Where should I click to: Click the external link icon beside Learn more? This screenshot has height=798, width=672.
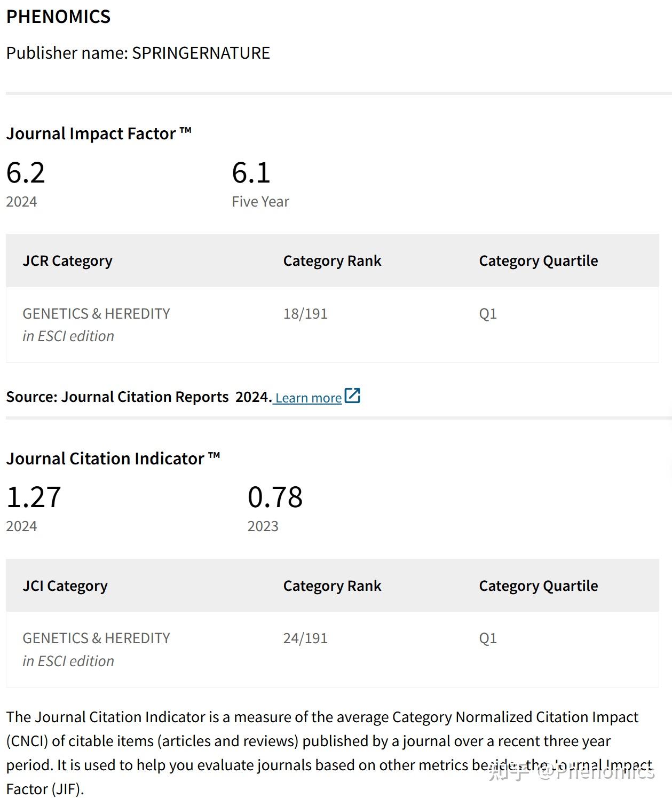coord(352,396)
